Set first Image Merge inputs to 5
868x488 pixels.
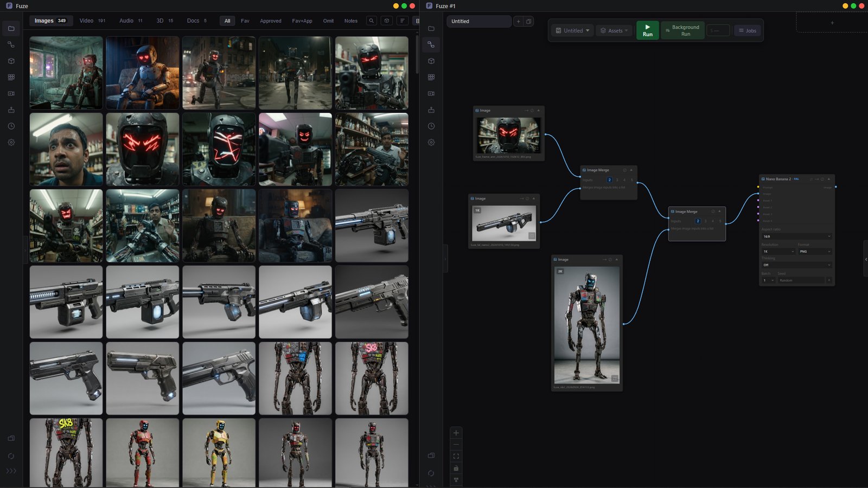(632, 179)
